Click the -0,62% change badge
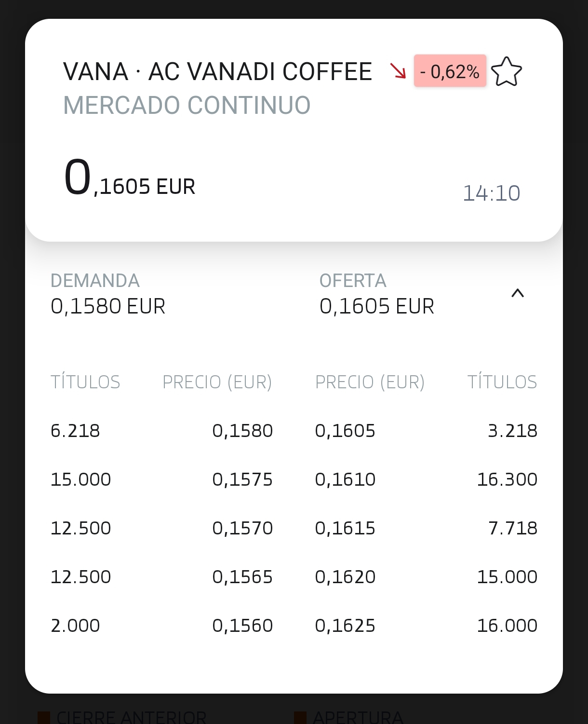The image size is (588, 724). pos(450,71)
